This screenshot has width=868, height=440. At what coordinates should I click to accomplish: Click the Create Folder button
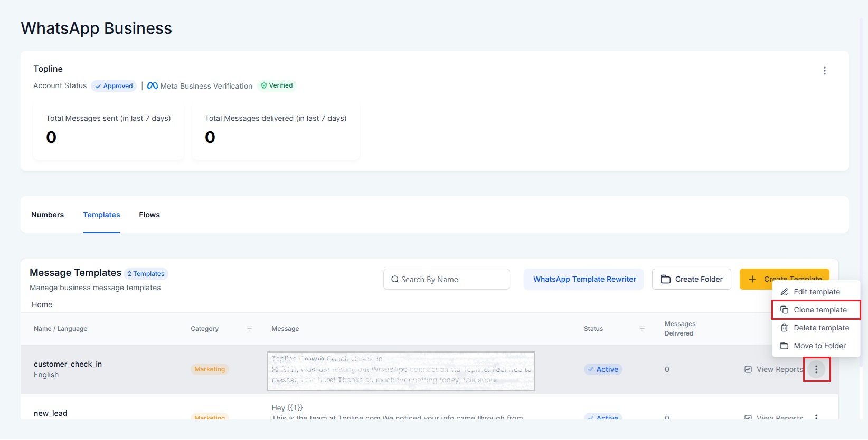692,279
